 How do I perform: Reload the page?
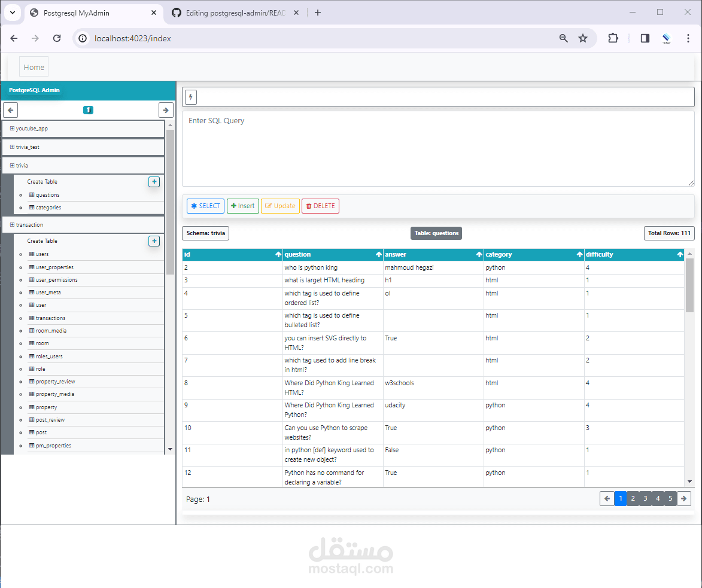pyautogui.click(x=57, y=38)
